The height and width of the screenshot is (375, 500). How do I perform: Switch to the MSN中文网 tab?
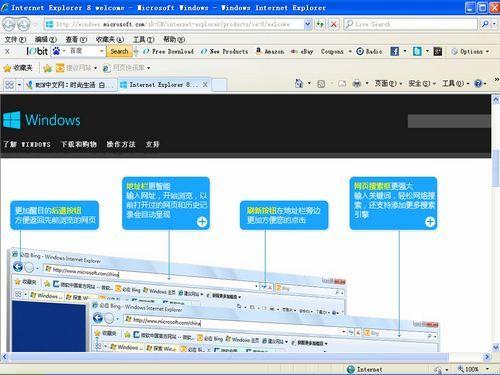(70, 85)
